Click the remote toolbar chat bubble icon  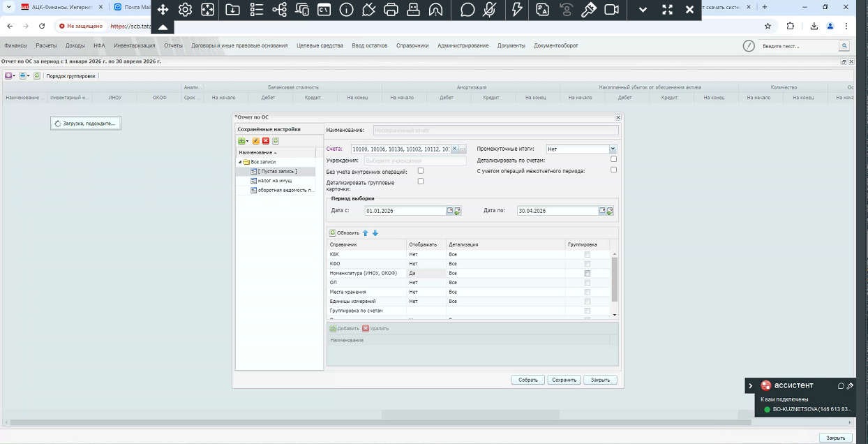467,10
